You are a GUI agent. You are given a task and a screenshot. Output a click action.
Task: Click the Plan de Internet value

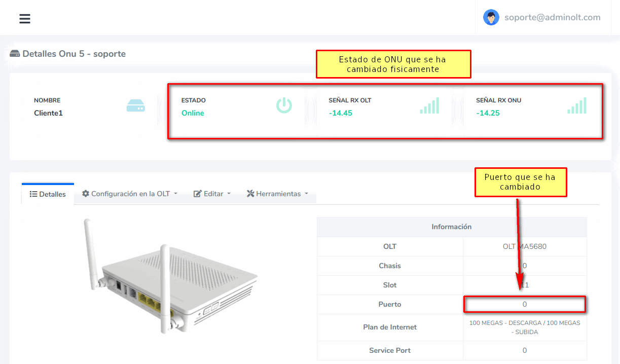(524, 327)
